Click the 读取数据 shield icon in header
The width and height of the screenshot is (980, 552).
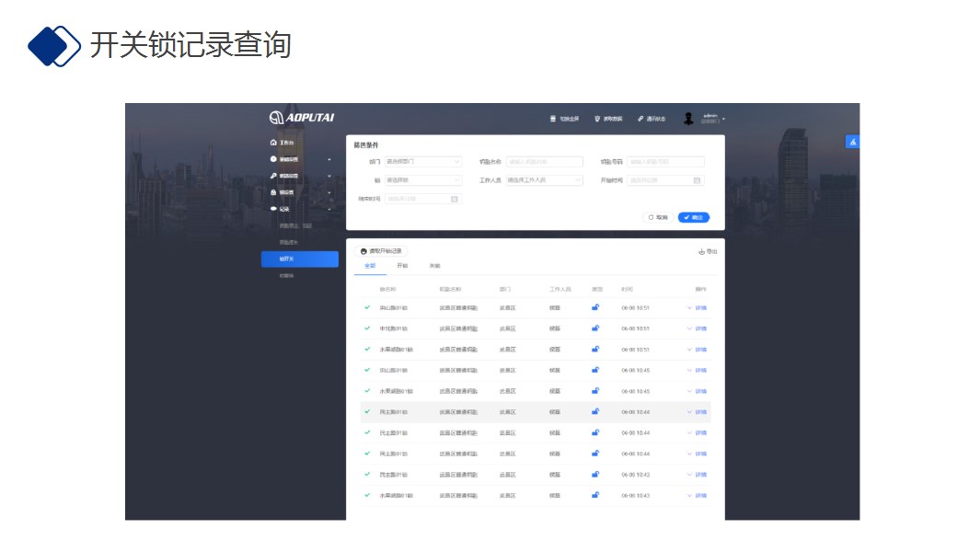(597, 119)
